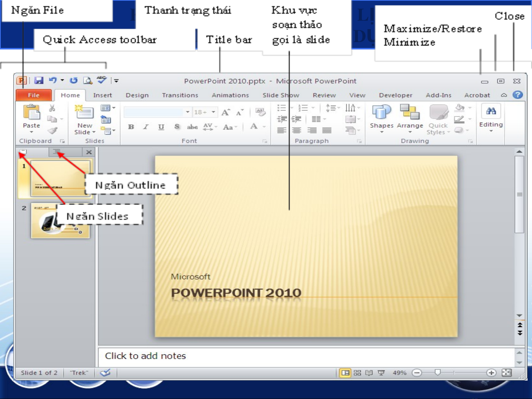The width and height of the screenshot is (532, 399).
Task: Switch to Normal view in status bar
Action: click(345, 373)
